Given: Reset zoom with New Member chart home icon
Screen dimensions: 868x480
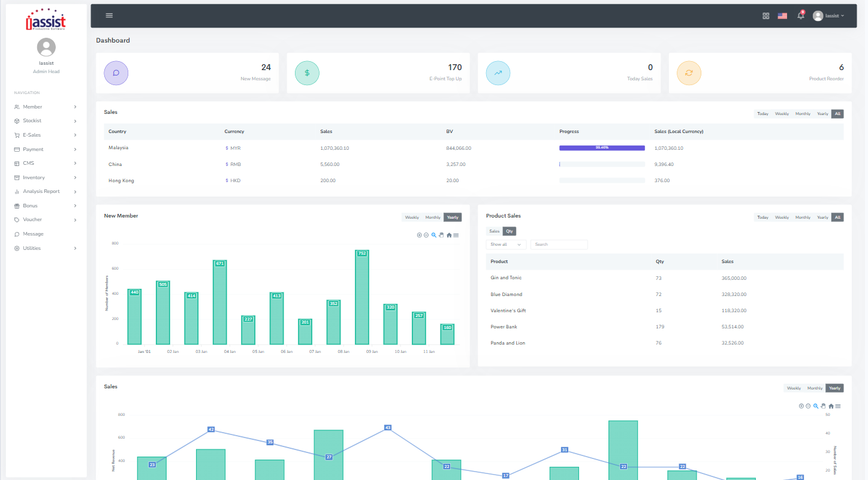Looking at the screenshot, I should (x=449, y=235).
